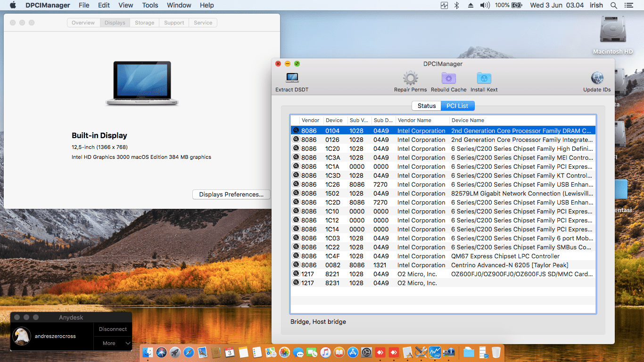
Task: Open Intel Power Gadget in the Dock
Action: pos(435,352)
